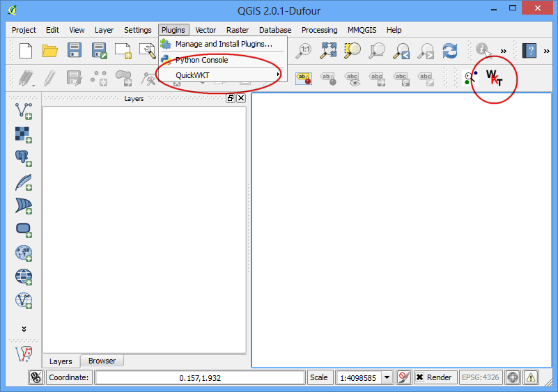The height and width of the screenshot is (392, 558).
Task: Click Save As floppy icon with pencil
Action: coord(99,51)
